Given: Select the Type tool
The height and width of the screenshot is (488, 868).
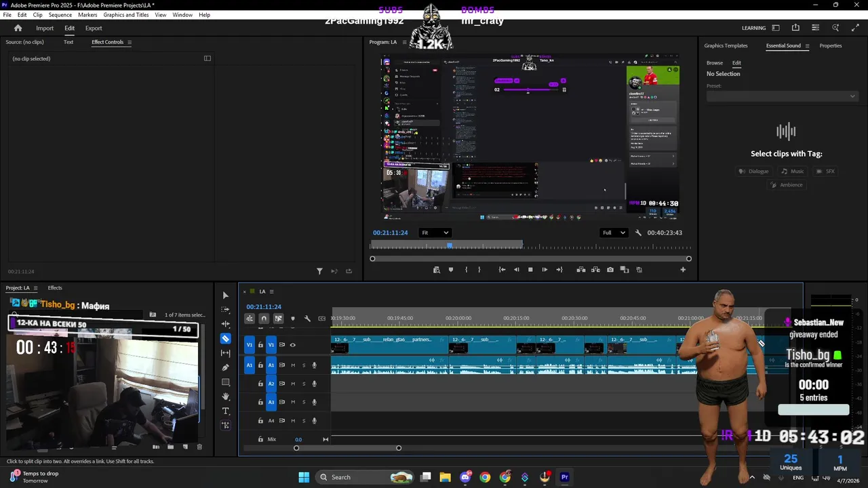Looking at the screenshot, I should click(x=226, y=411).
